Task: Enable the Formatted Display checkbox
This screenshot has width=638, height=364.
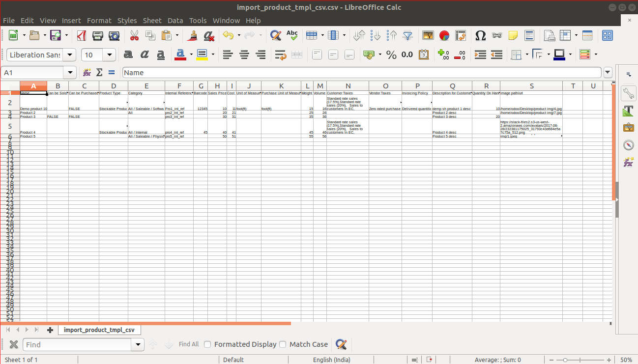Action: pos(207,344)
